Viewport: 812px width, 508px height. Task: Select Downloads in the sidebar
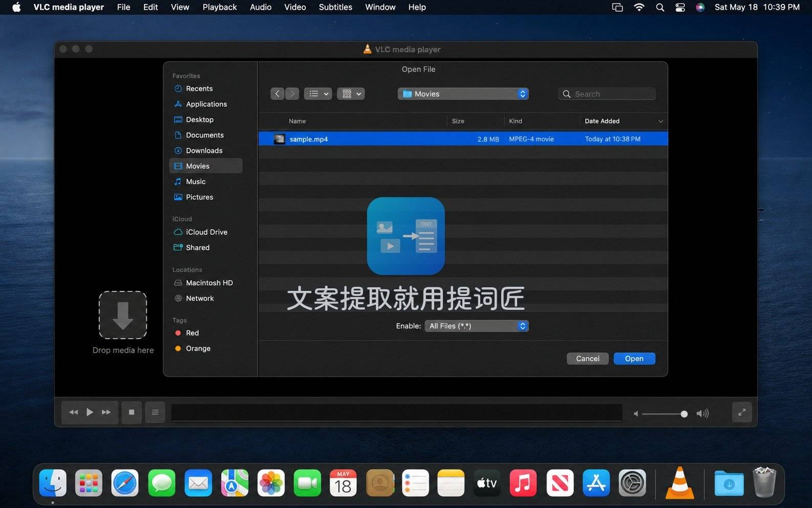pyautogui.click(x=205, y=151)
